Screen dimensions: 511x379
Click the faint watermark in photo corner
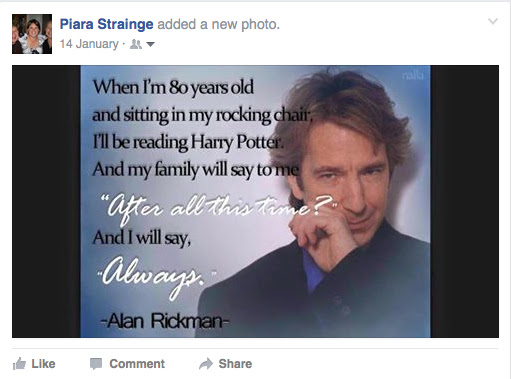[413, 76]
